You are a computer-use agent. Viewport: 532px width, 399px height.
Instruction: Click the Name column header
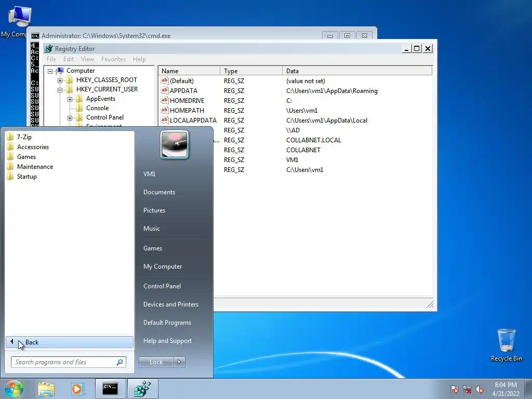coord(189,71)
